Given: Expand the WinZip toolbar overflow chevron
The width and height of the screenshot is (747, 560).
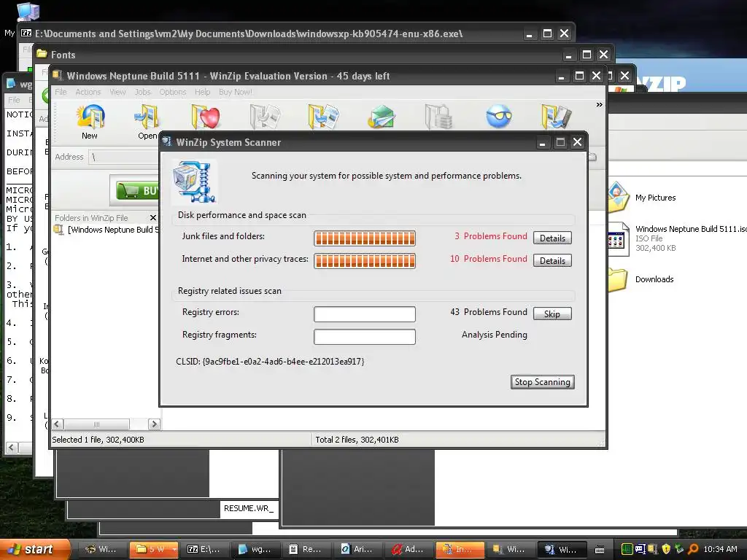Looking at the screenshot, I should (599, 105).
